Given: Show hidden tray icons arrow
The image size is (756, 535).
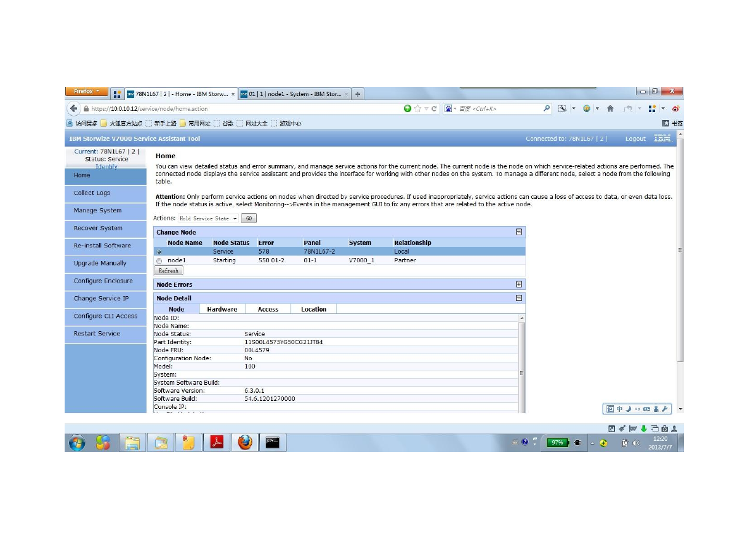Looking at the screenshot, I should tap(592, 443).
